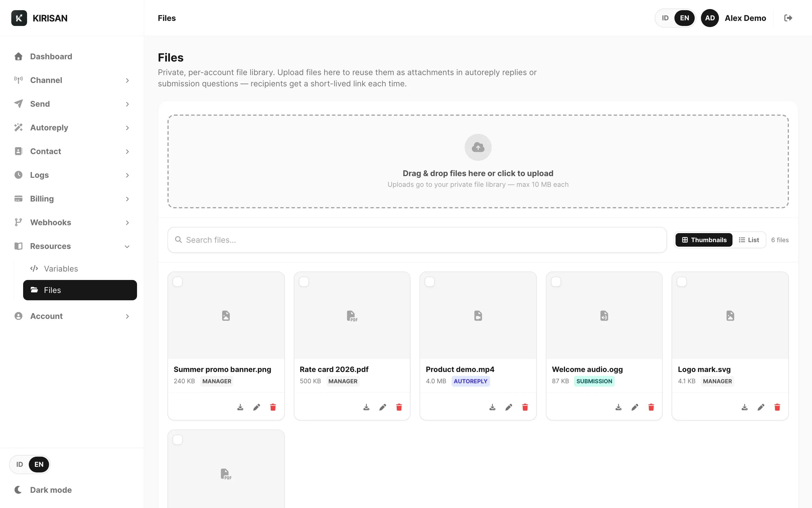
Task: Expand the Send menu chevron
Action: (127, 104)
